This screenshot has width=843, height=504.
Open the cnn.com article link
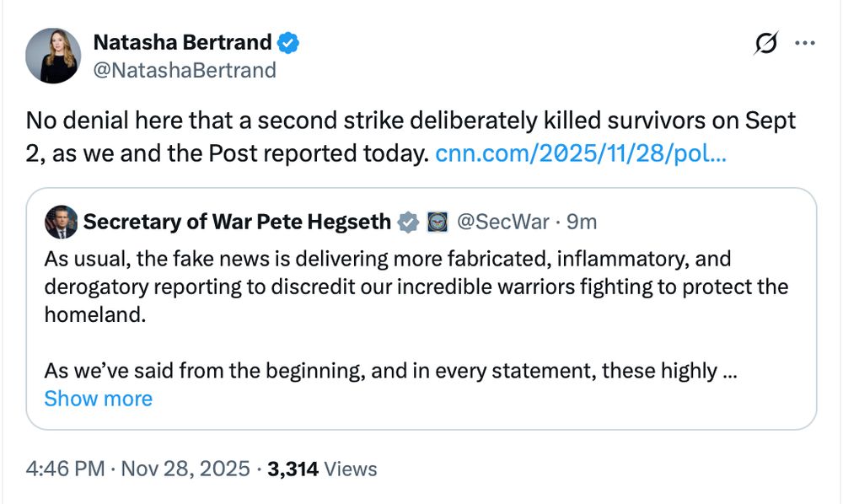pyautogui.click(x=581, y=154)
